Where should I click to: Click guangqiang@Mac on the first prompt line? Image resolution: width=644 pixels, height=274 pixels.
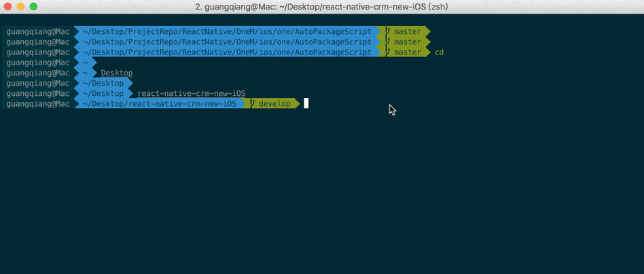pyautogui.click(x=38, y=32)
